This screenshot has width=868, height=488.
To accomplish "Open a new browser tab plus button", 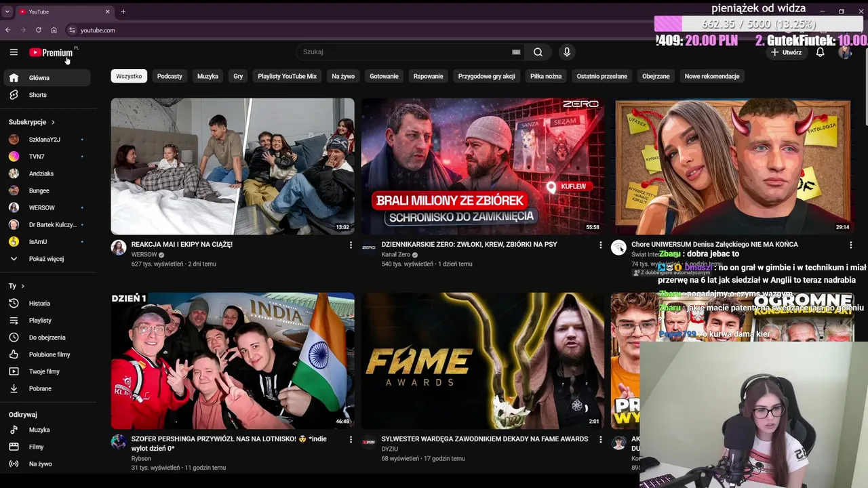I will (x=123, y=12).
